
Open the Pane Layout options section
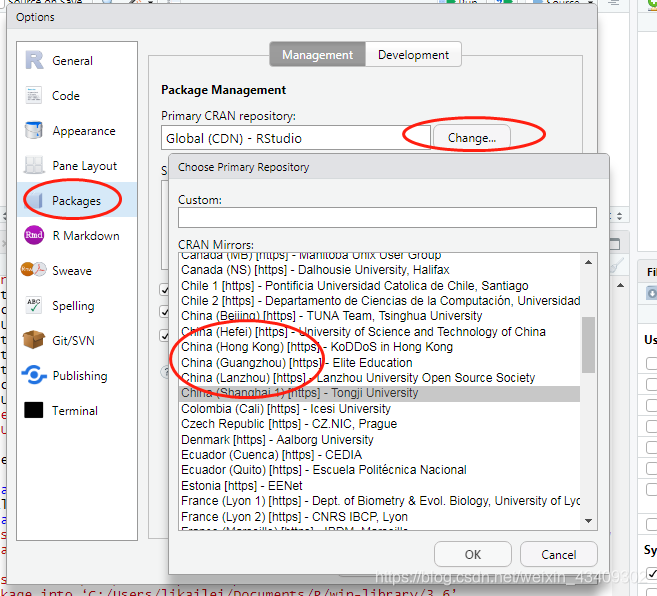pos(77,166)
